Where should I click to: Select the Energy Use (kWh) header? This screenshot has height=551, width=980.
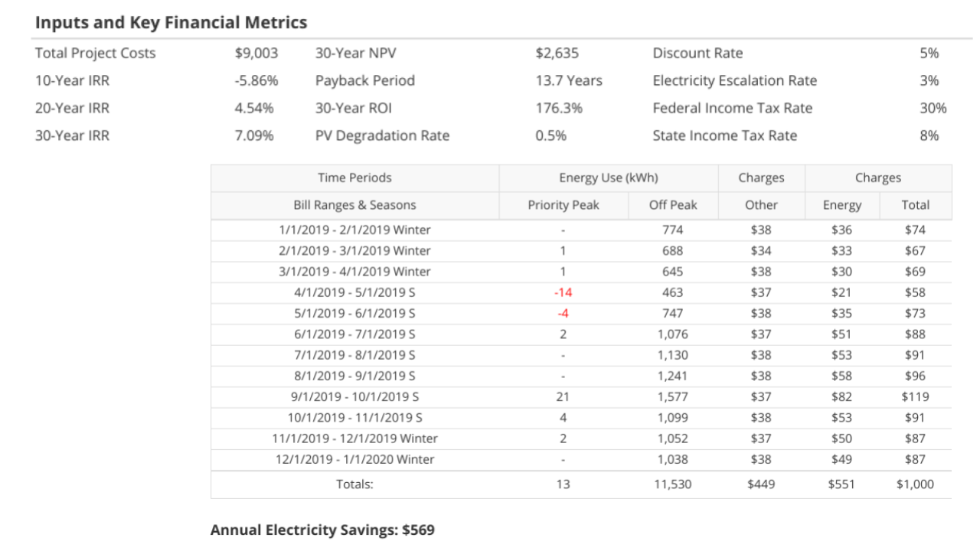[x=608, y=178]
